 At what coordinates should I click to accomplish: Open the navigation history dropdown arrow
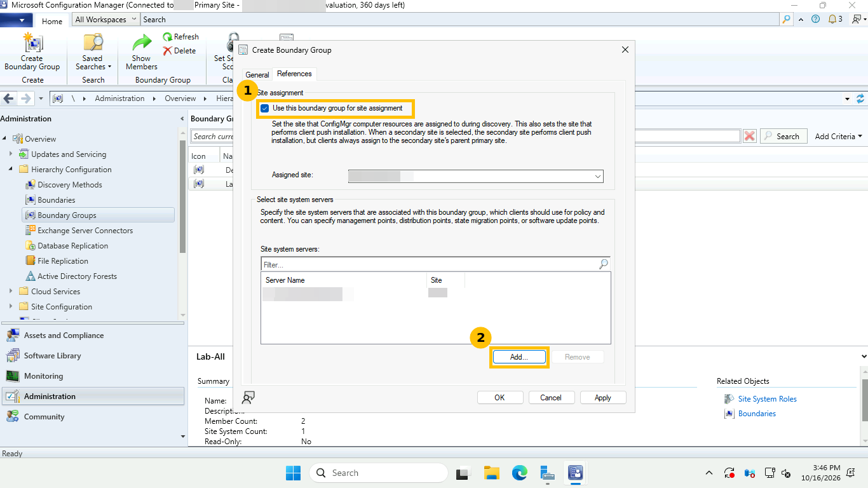41,98
